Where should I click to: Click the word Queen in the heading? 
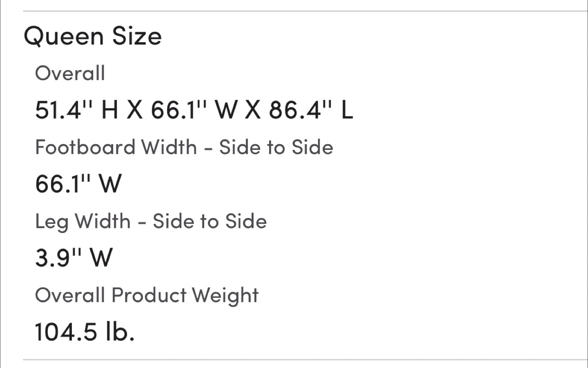(x=64, y=37)
